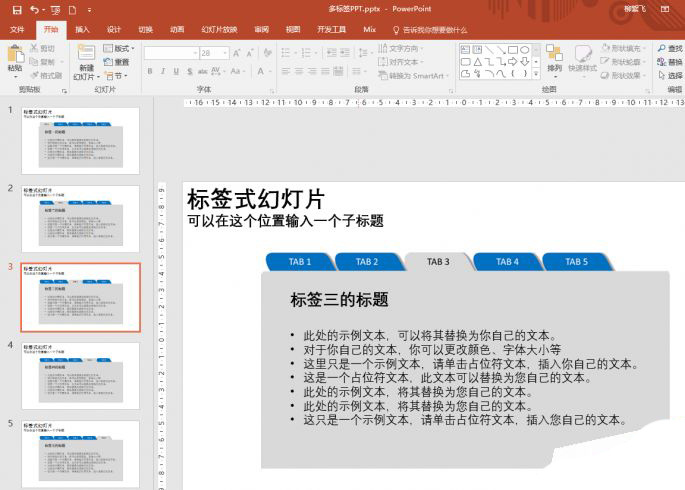Screen dimensions: 685x490
Task: Toggle Underline formatting
Action: coord(176,71)
